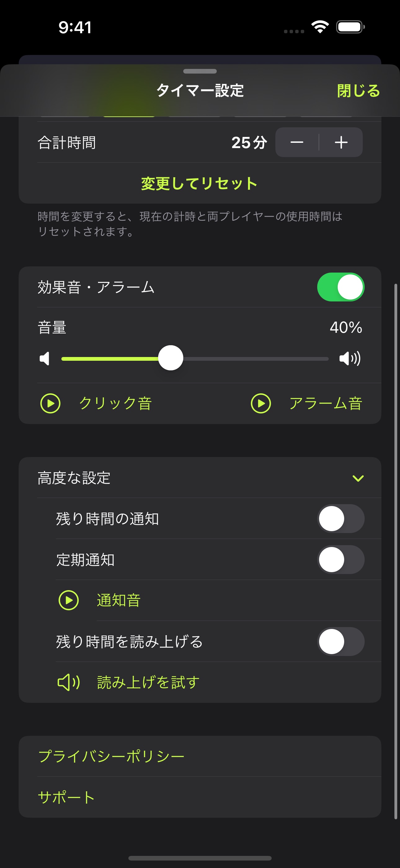Screen dimensions: 400x868
Task: Turn on the 定期通知 switch
Action: pyautogui.click(x=341, y=560)
